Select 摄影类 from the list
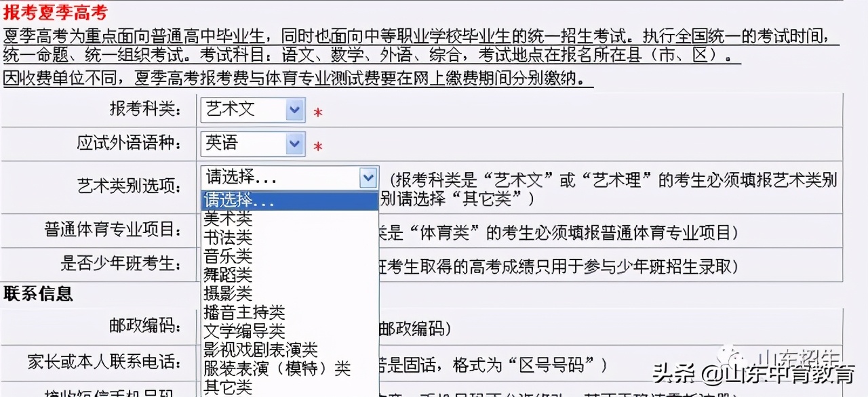The width and height of the screenshot is (868, 397). click(224, 293)
